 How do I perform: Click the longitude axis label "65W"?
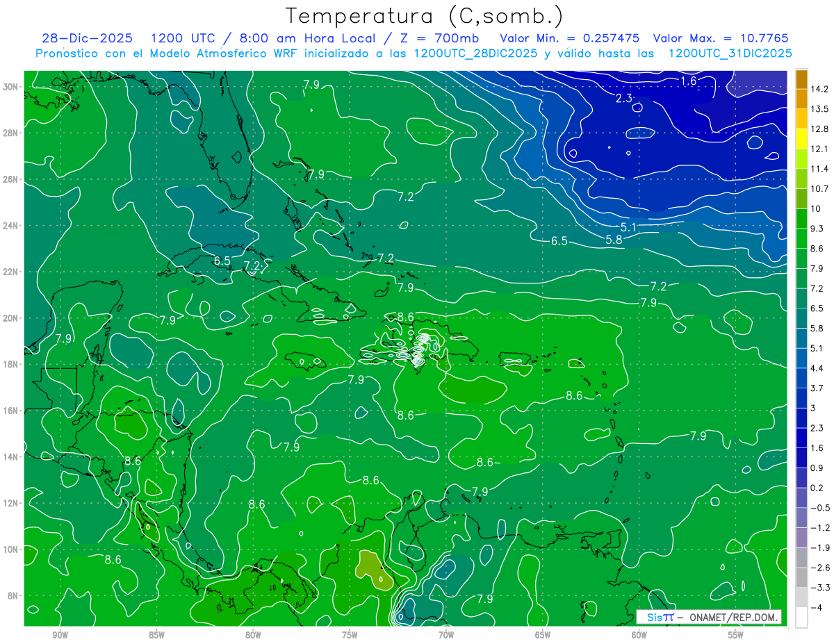coord(543,635)
